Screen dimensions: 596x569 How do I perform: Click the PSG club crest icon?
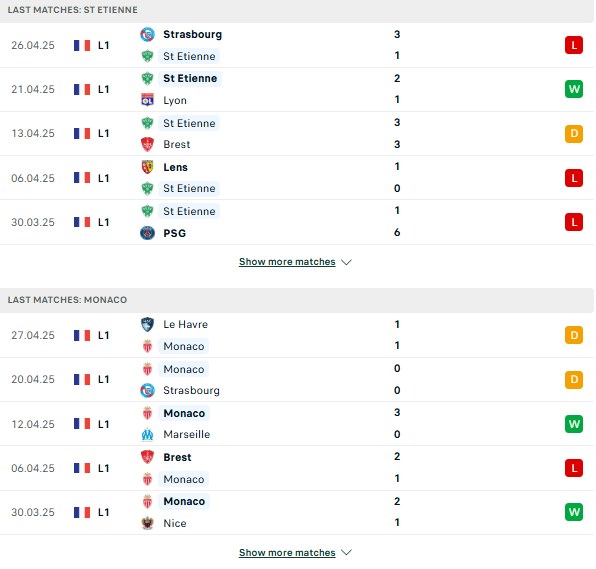(x=147, y=233)
